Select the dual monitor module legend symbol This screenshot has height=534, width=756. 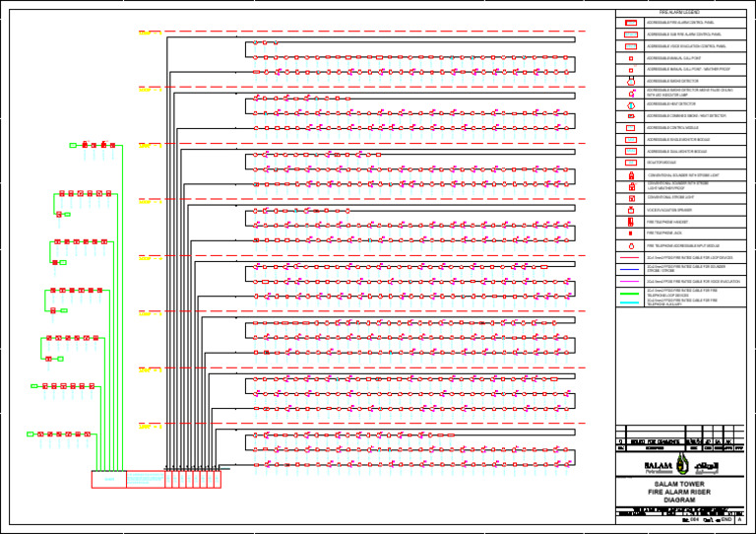[x=631, y=151]
